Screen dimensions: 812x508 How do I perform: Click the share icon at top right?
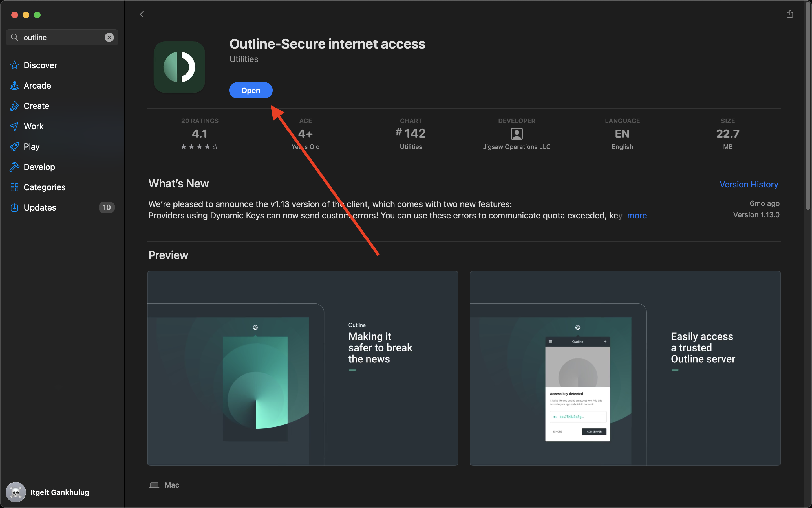click(x=789, y=14)
